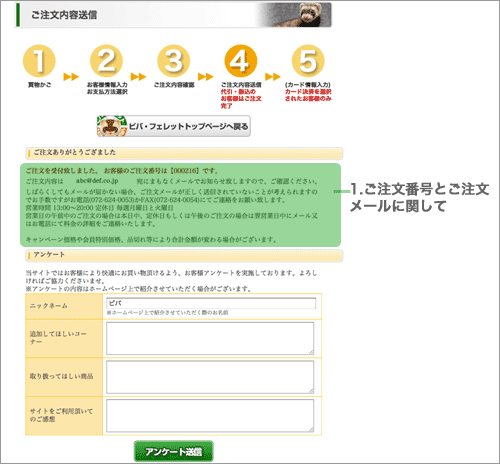Click the 取り扱ってほしい商品 text area

(x=210, y=377)
